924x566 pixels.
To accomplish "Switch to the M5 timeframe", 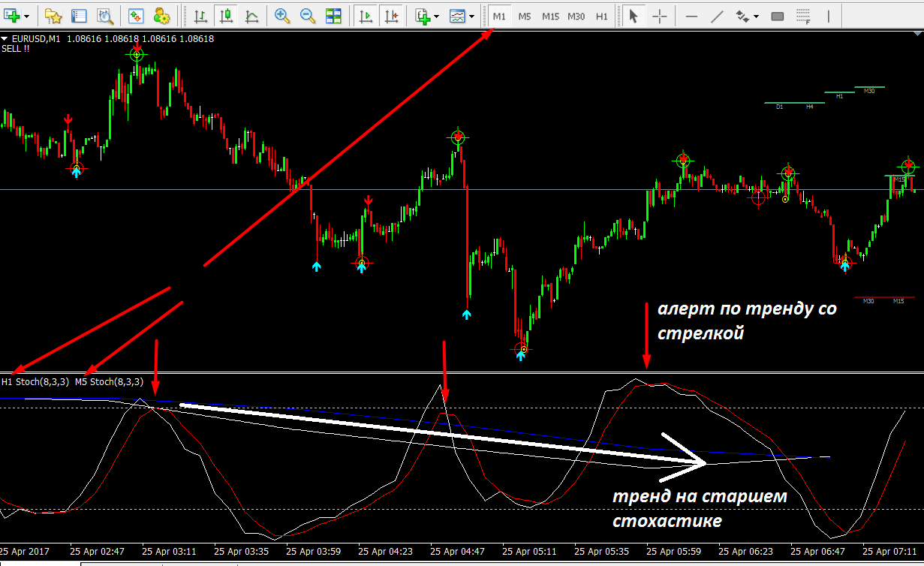I will click(525, 16).
